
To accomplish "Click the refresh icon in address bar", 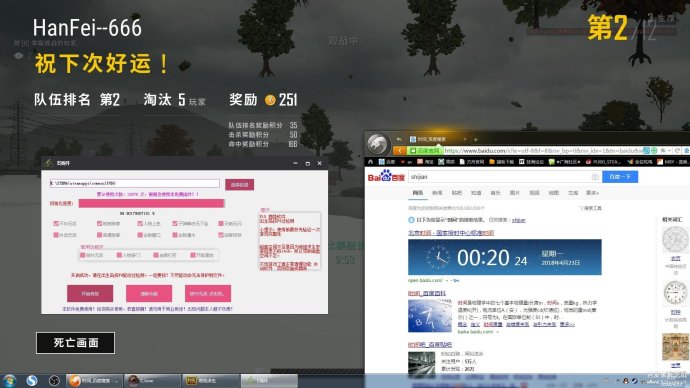I will tap(677, 150).
